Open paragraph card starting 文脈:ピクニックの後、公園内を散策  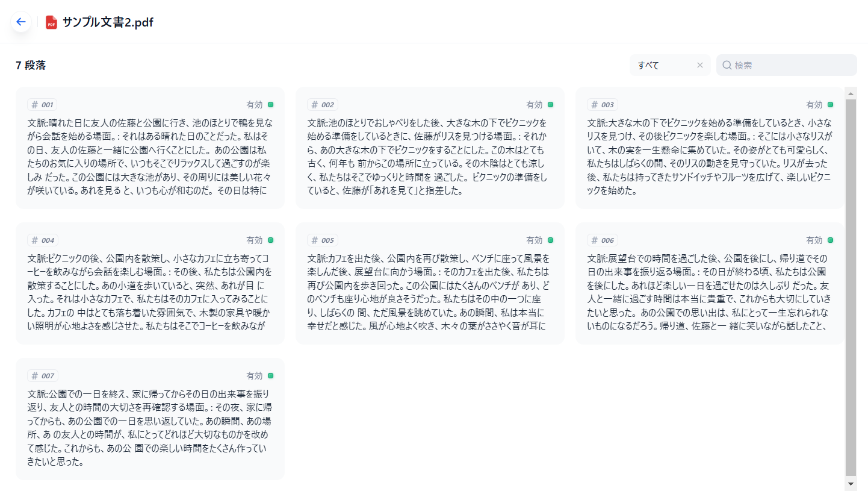tap(150, 284)
